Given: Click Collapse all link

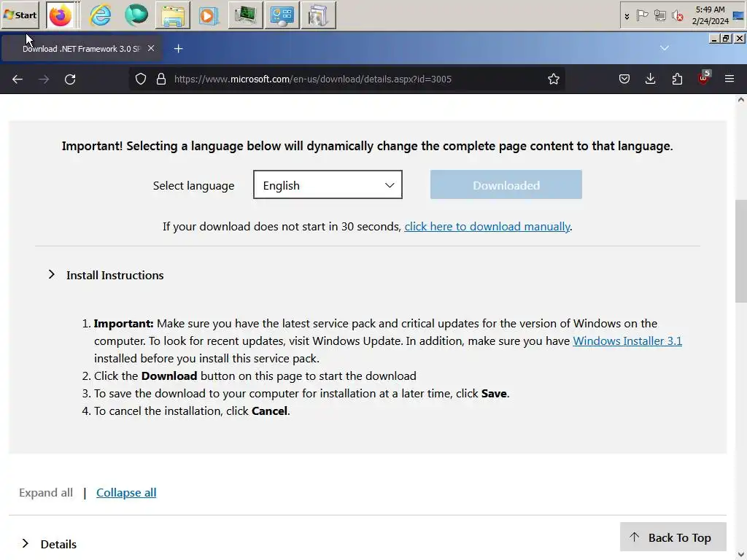Looking at the screenshot, I should click(126, 493).
